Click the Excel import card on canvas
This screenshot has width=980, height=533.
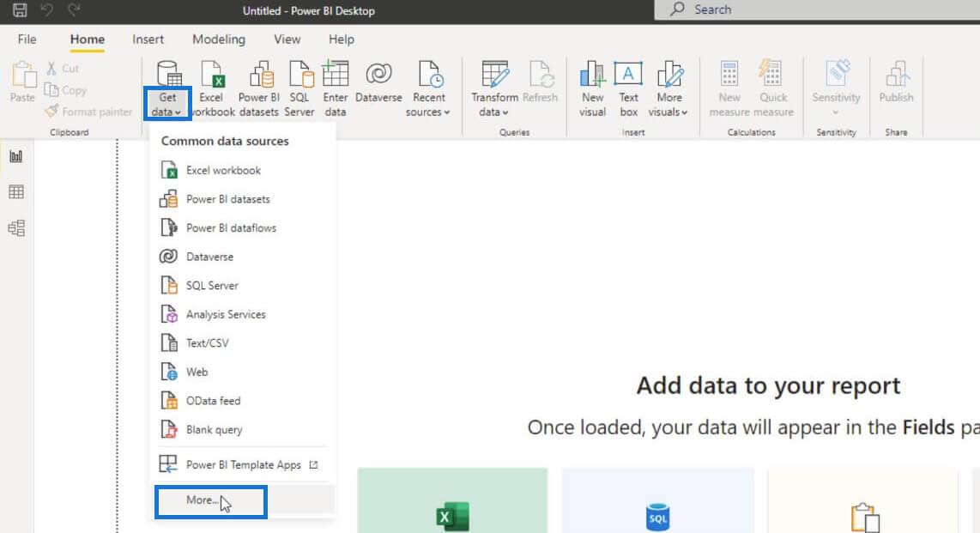(x=452, y=500)
